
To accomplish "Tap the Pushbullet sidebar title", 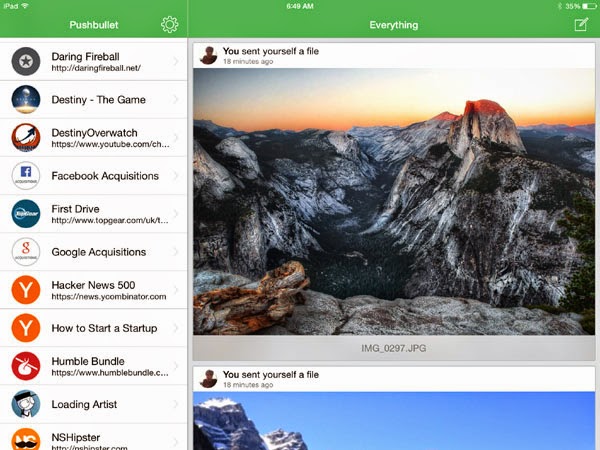I will (x=94, y=25).
